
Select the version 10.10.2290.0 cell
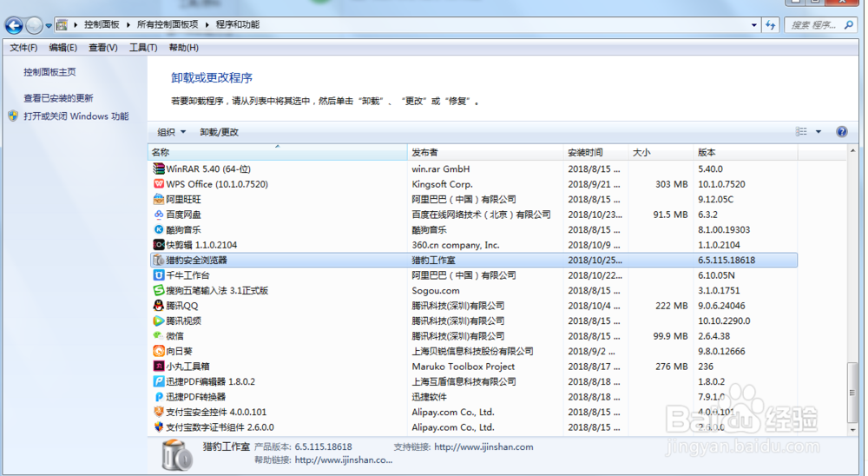724,321
